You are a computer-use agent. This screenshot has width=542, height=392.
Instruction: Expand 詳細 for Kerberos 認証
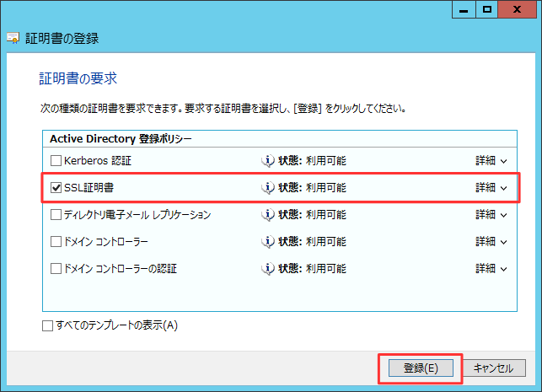pos(491,161)
